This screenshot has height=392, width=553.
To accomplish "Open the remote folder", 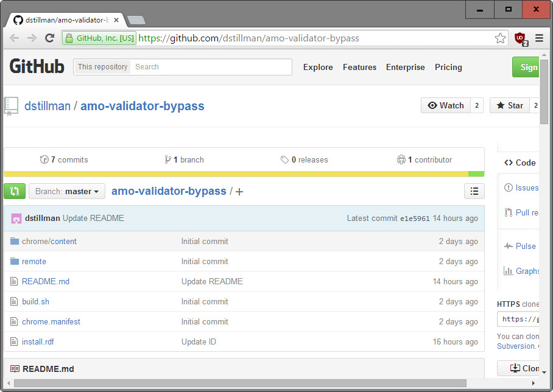I will coord(34,262).
